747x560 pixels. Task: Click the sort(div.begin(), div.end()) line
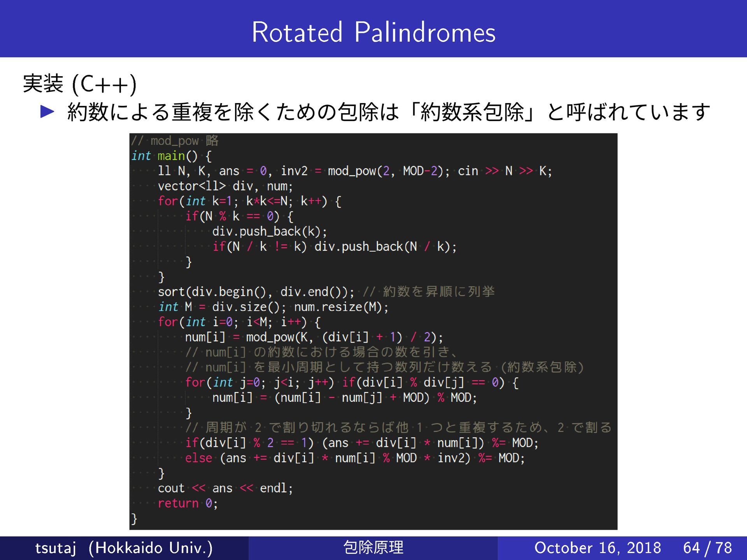click(256, 292)
